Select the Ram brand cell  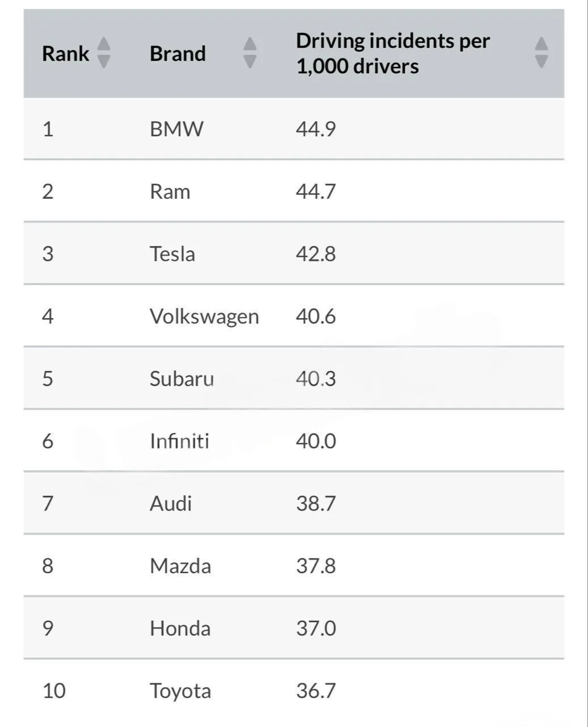170,191
